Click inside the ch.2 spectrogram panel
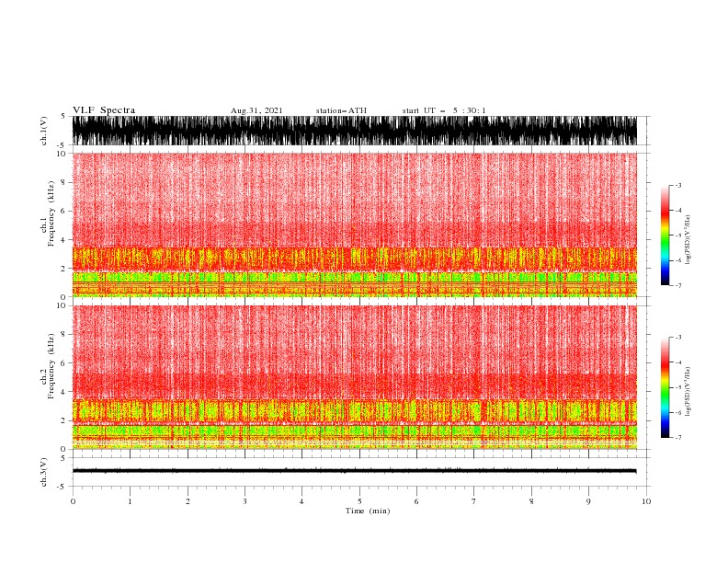This screenshot has width=728, height=563. click(x=355, y=377)
